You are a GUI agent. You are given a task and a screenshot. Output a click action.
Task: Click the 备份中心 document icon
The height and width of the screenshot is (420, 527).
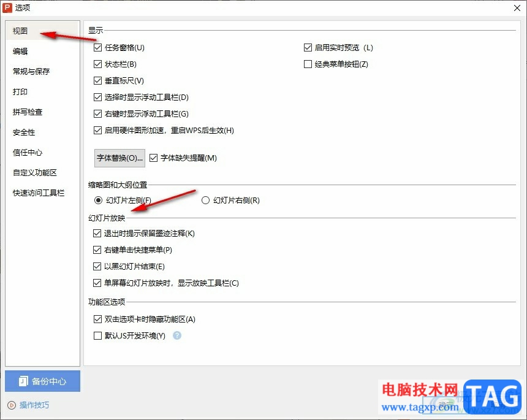coord(23,381)
